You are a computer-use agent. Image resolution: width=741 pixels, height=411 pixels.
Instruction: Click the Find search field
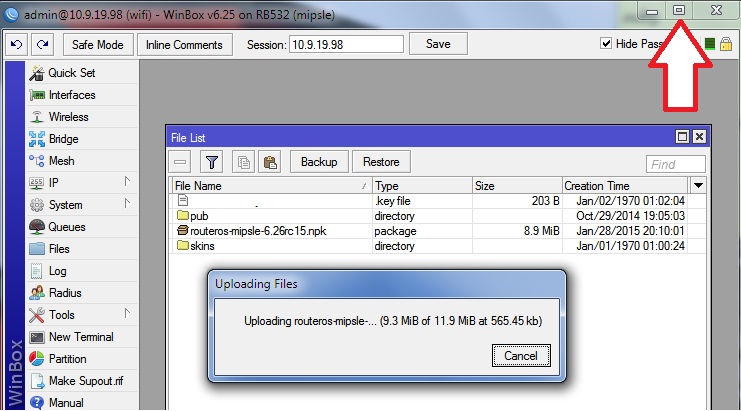pos(675,164)
